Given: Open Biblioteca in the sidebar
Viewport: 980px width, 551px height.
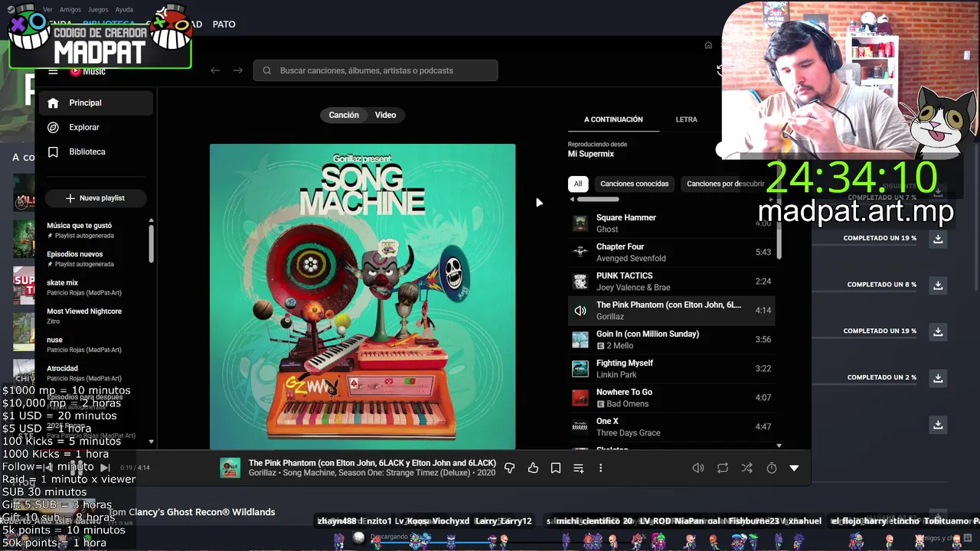Looking at the screenshot, I should point(96,152).
